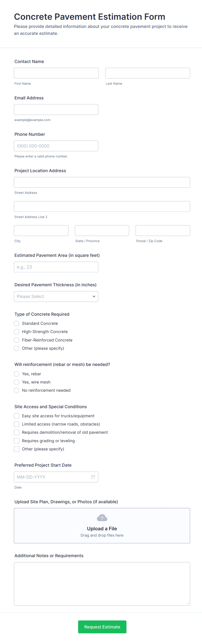Click the First Name input field
The height and width of the screenshot is (644, 202).
[x=56, y=73]
